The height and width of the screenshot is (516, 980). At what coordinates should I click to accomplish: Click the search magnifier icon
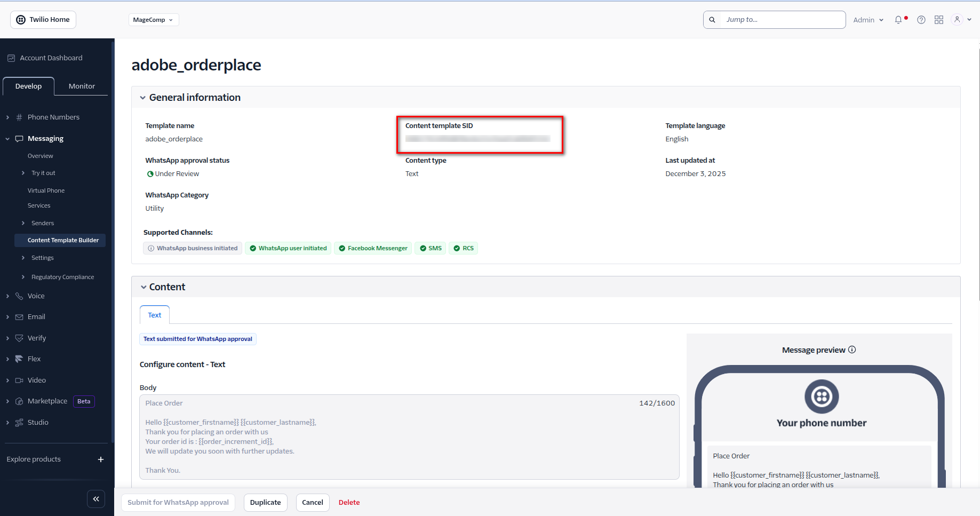point(712,20)
